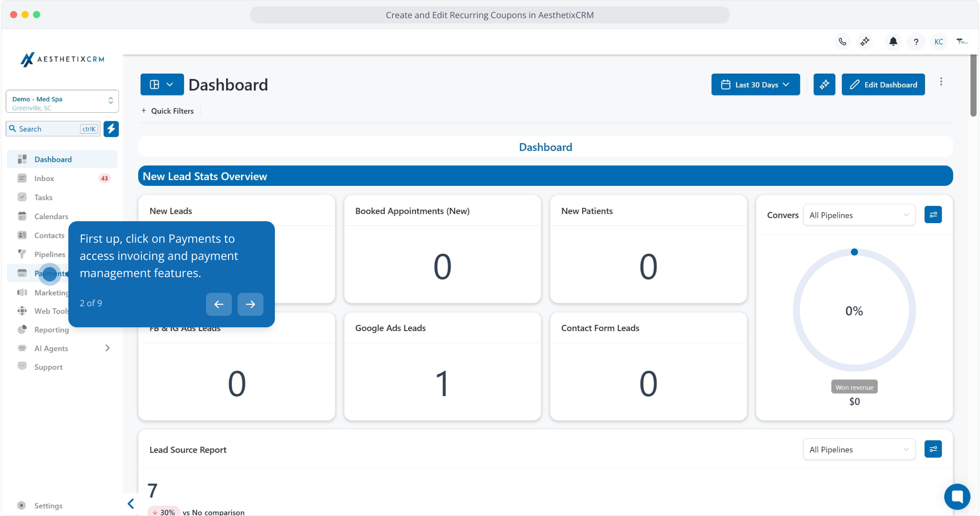Click the phone dialer icon in header
This screenshot has width=980, height=516.
pos(842,42)
